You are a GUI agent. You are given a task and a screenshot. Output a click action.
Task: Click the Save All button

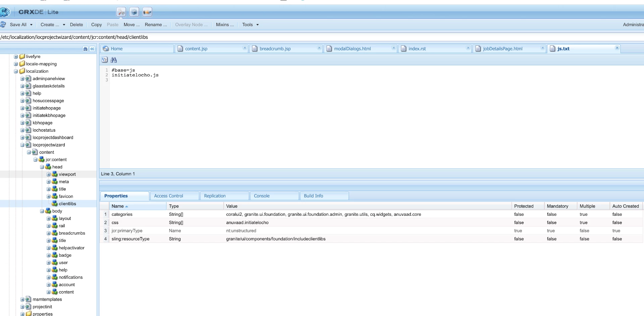click(18, 25)
